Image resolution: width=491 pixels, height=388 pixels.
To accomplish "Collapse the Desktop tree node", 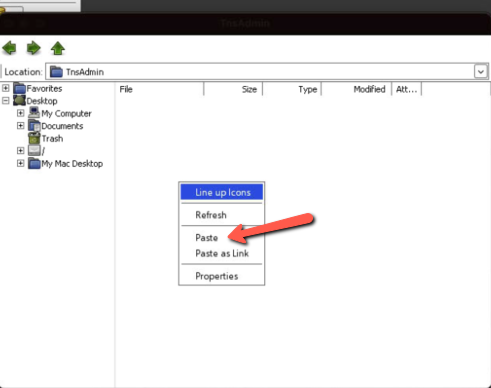I will pos(6,100).
